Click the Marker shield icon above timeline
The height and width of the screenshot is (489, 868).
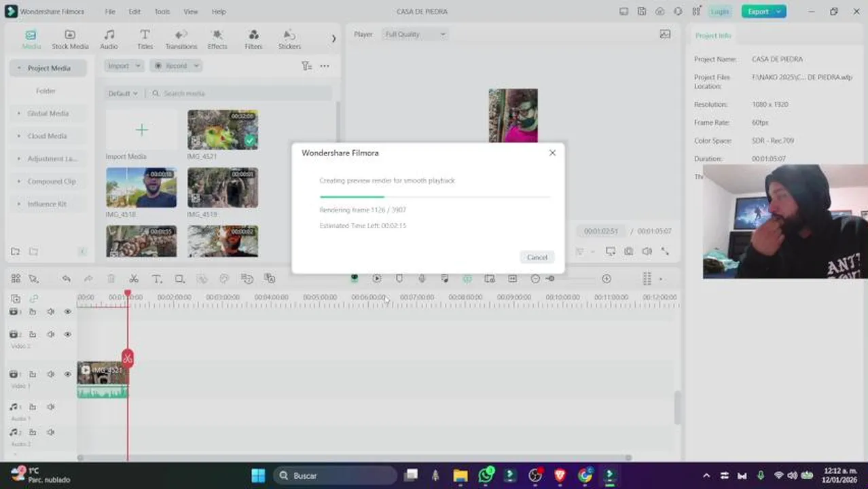click(399, 278)
